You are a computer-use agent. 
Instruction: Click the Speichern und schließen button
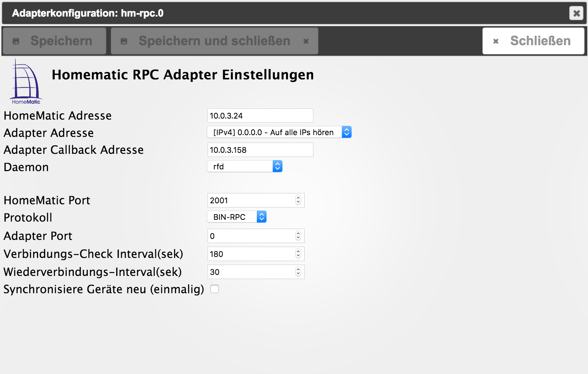pyautogui.click(x=214, y=41)
